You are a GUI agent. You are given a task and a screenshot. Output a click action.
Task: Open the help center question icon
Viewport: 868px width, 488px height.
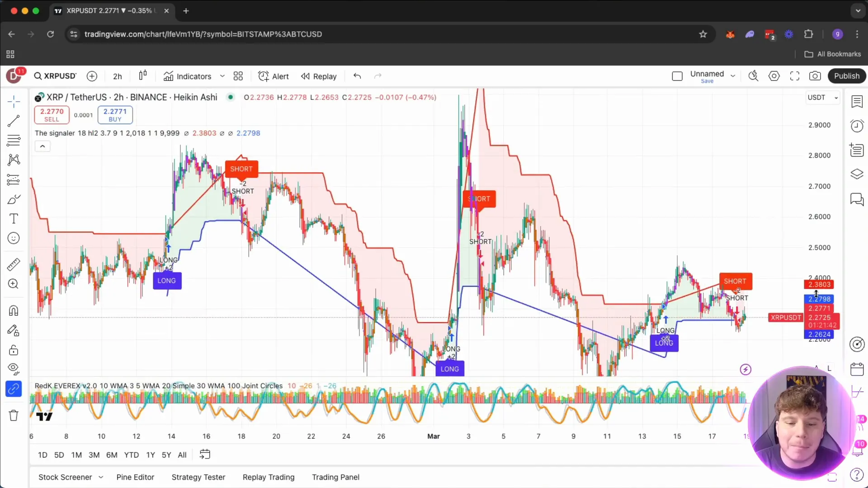(x=857, y=474)
